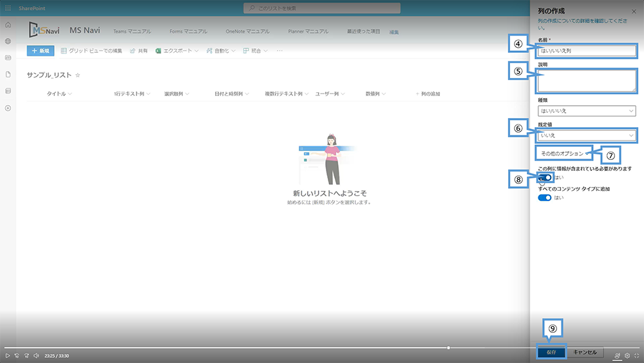Collapse その他のオプション section
644x363 pixels.
pyautogui.click(x=565, y=153)
